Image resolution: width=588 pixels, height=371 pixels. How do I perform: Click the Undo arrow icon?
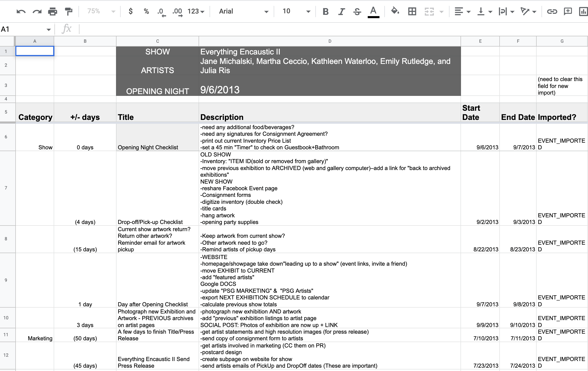(21, 12)
